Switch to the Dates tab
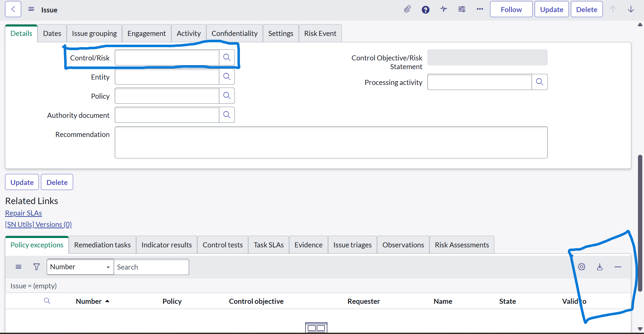Image resolution: width=644 pixels, height=334 pixels. click(x=52, y=33)
